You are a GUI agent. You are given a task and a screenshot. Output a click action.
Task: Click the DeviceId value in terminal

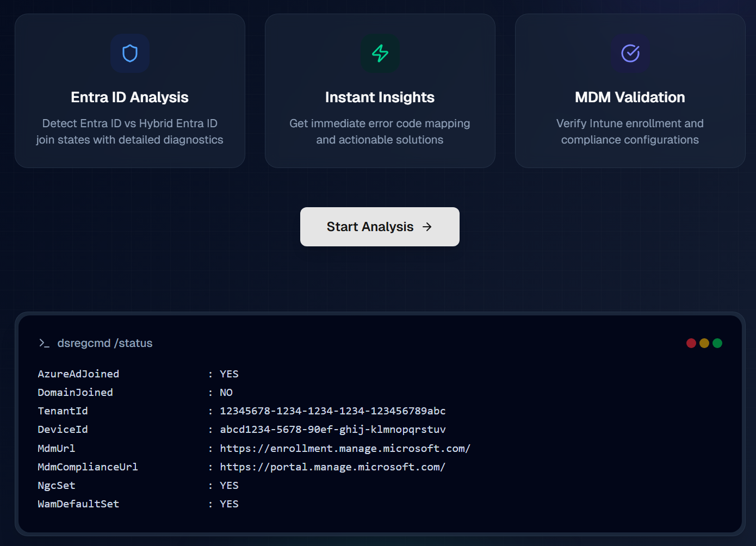tap(332, 429)
